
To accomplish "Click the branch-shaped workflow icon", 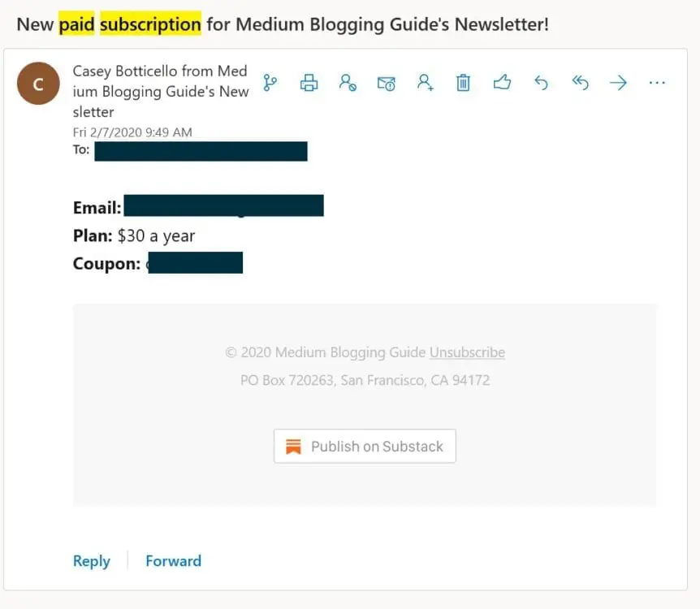I will click(x=270, y=83).
